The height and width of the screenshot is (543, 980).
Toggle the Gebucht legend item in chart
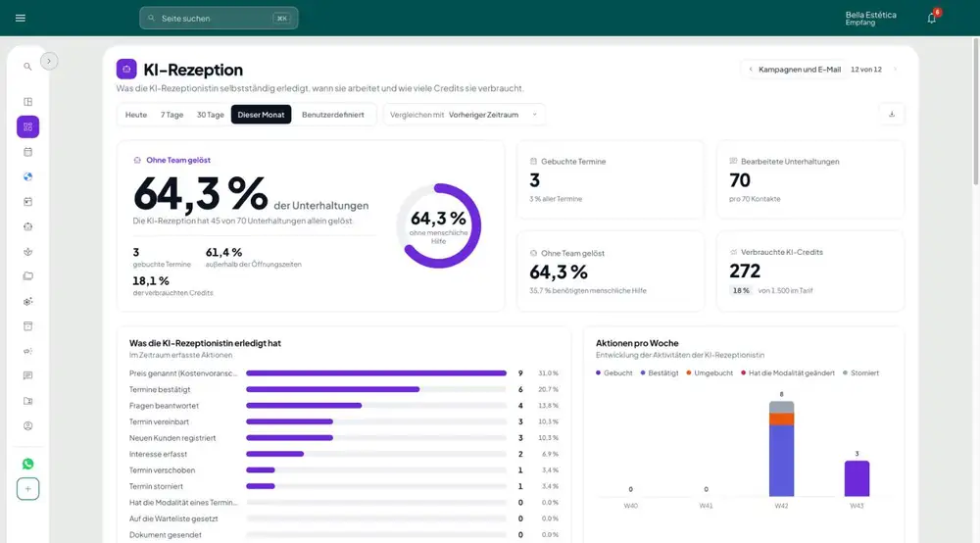coord(613,373)
